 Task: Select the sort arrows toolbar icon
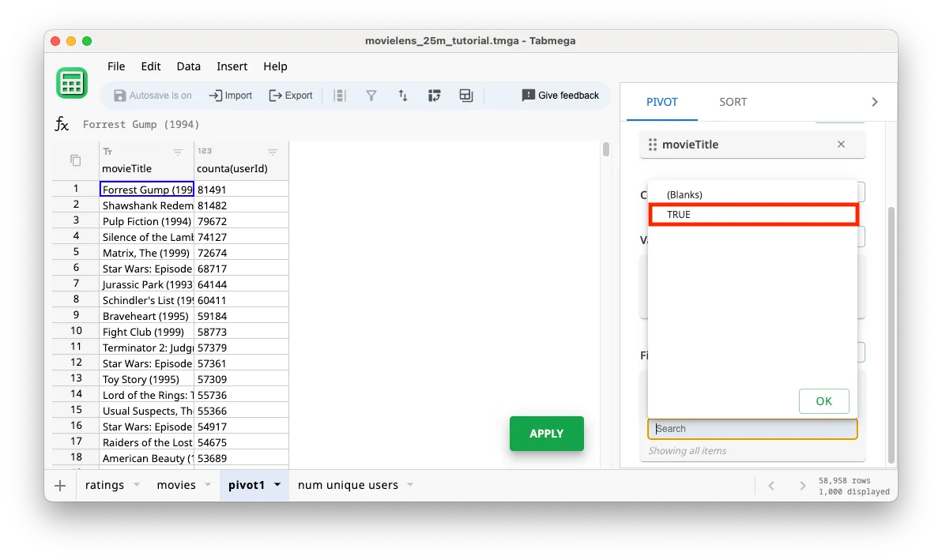pos(403,95)
